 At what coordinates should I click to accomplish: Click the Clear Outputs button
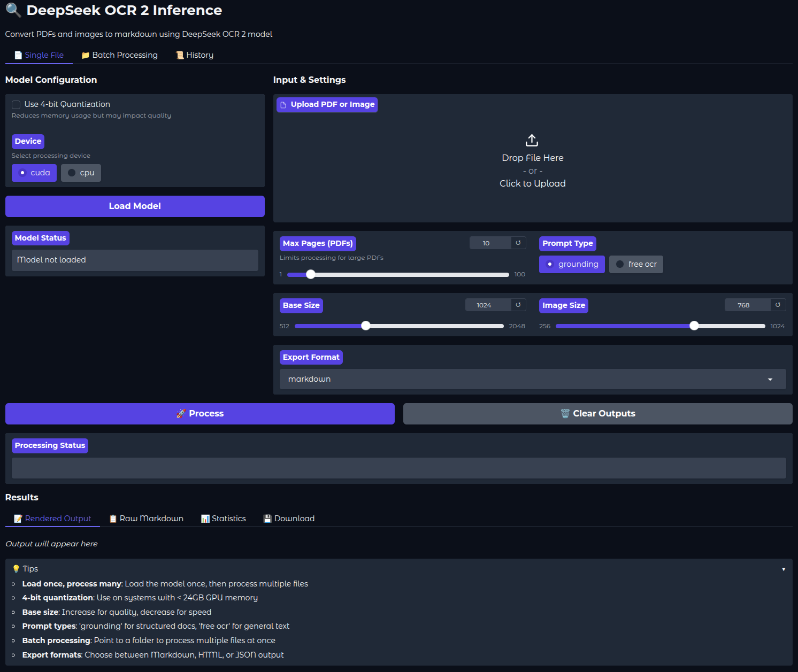tap(597, 414)
